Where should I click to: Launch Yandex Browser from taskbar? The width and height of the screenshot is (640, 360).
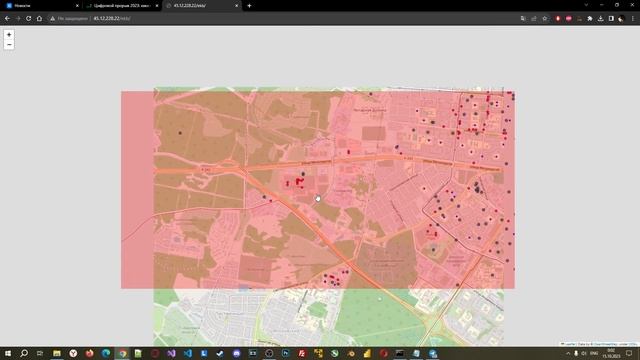(73, 353)
